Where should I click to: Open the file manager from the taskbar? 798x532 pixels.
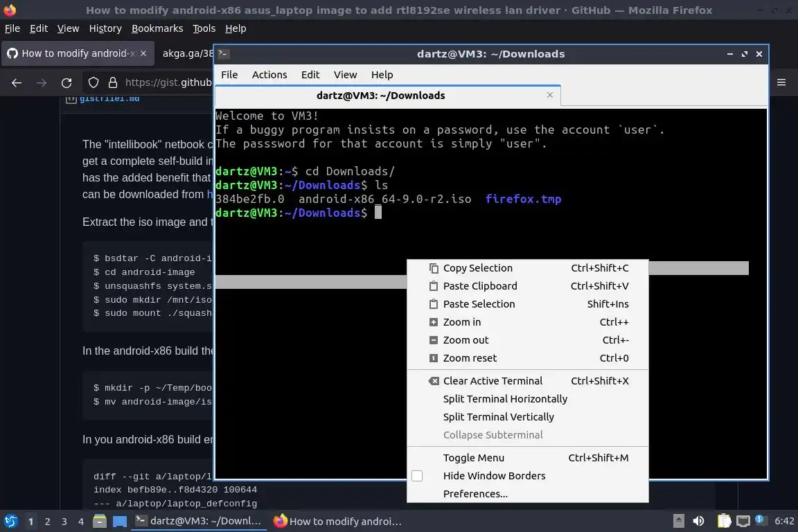(x=100, y=522)
